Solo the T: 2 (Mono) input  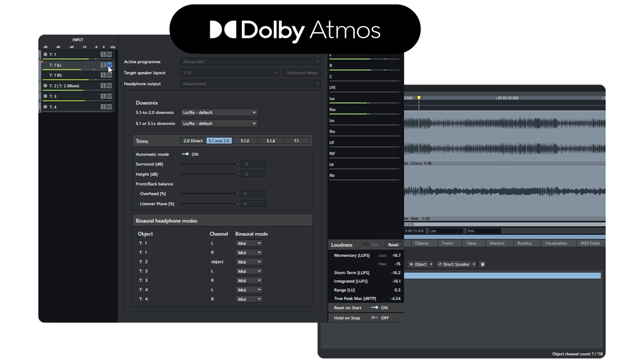pyautogui.click(x=103, y=85)
